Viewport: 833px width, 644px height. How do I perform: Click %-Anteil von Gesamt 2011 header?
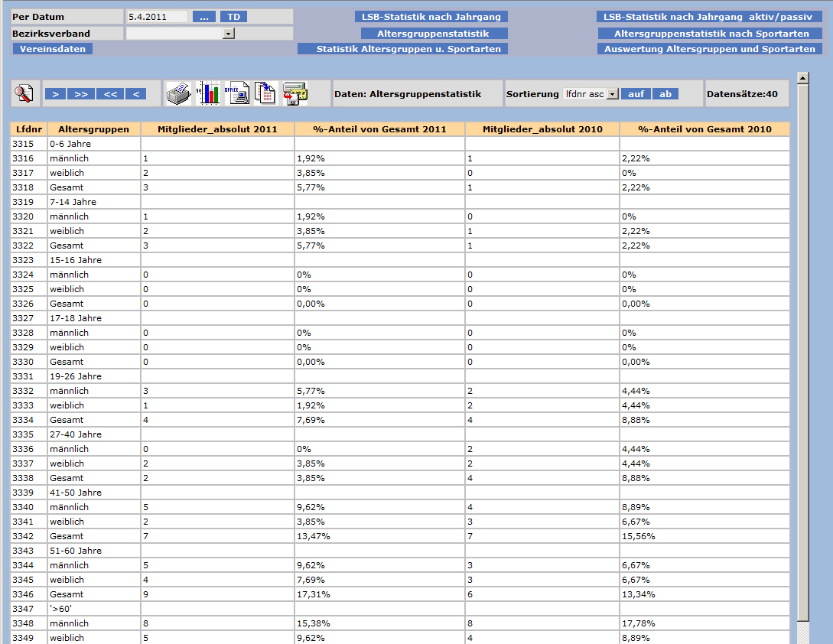380,129
